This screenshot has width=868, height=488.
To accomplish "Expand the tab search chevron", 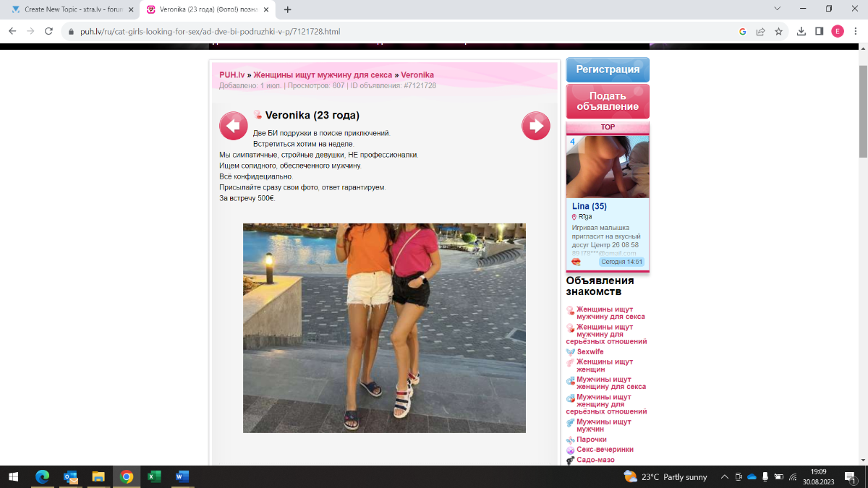I will pos(778,9).
